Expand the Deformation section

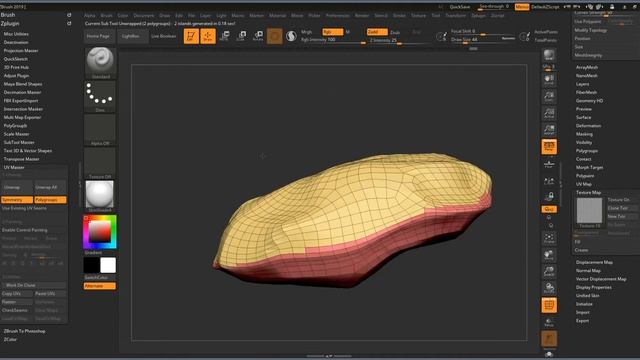[588, 126]
